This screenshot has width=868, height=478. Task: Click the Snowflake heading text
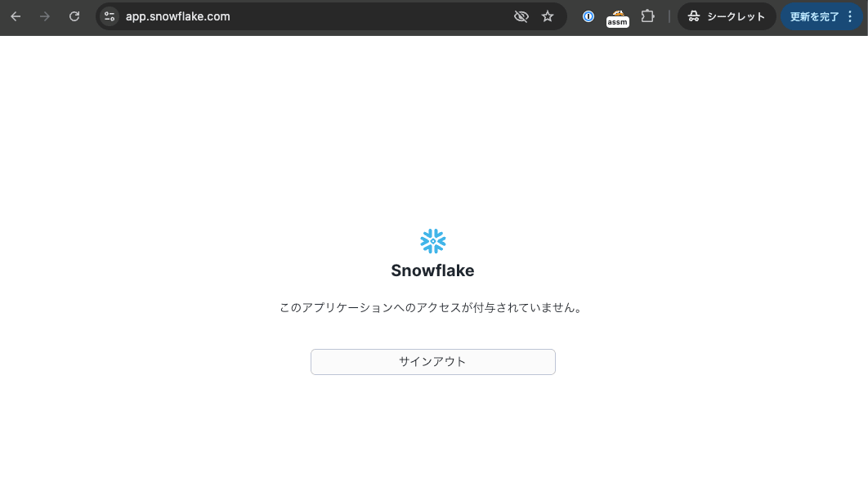tap(433, 270)
